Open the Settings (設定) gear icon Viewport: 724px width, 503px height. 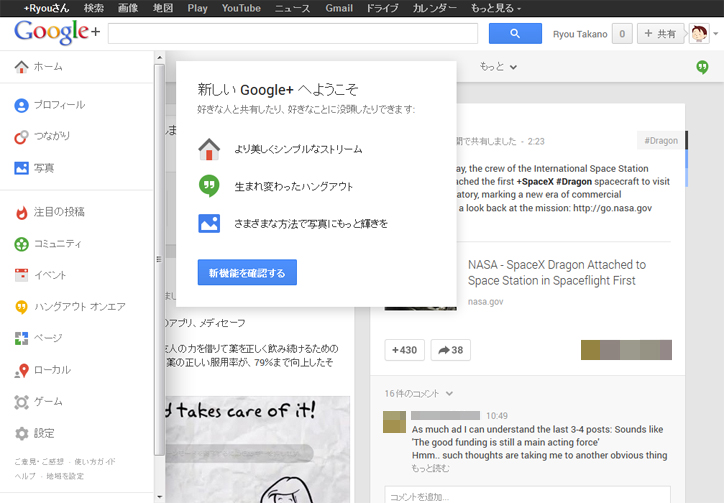click(x=21, y=433)
